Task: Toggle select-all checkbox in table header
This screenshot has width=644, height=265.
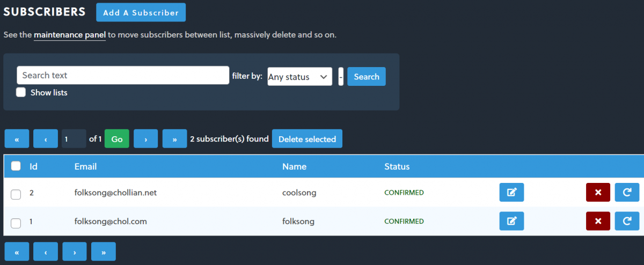Action: (16, 166)
